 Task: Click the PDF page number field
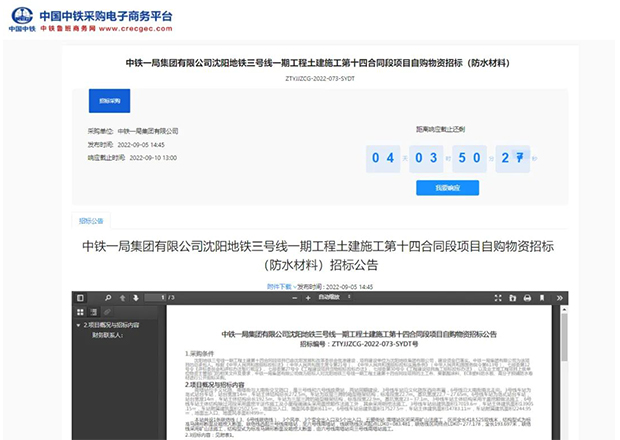coord(155,298)
